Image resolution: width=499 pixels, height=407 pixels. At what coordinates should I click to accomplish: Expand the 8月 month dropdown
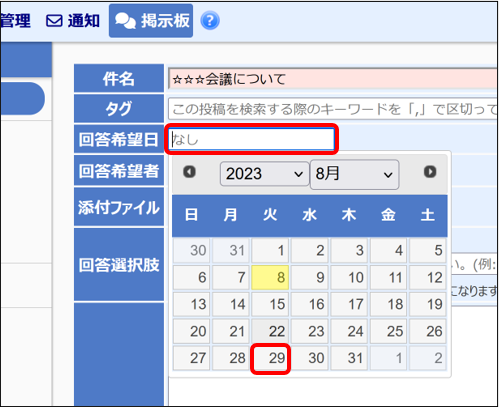pyautogui.click(x=354, y=174)
